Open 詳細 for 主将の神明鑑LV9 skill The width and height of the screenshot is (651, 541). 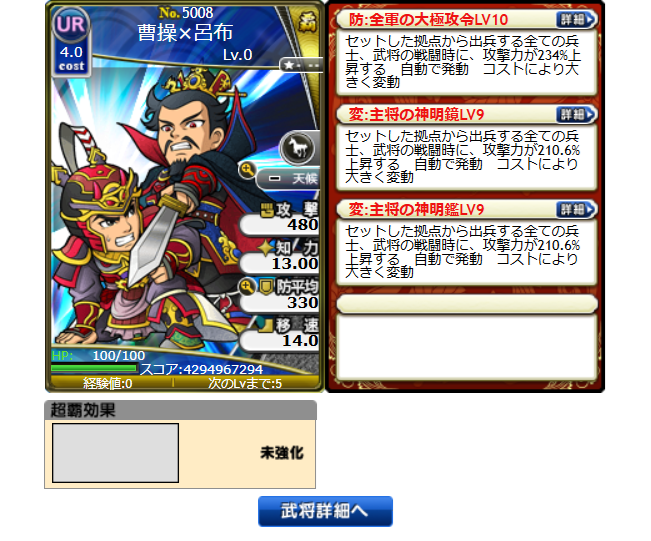point(575,209)
